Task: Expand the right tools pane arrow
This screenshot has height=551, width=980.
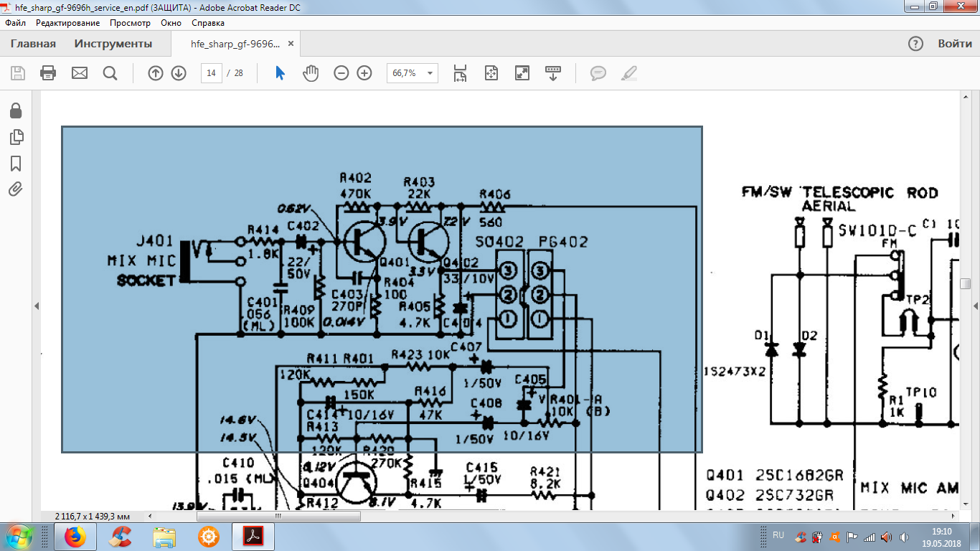Action: (975, 306)
